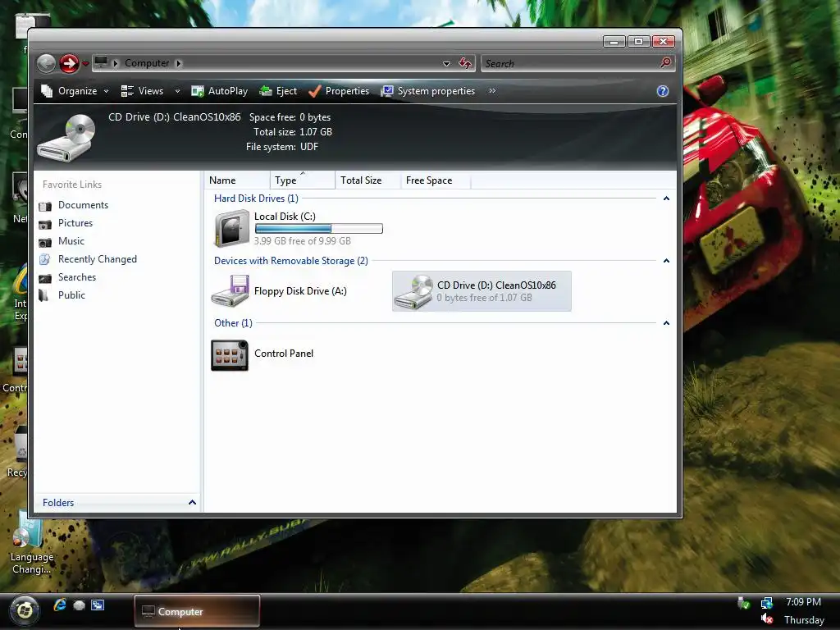Open Public in Favorite Links
The image size is (840, 630).
pyautogui.click(x=72, y=295)
